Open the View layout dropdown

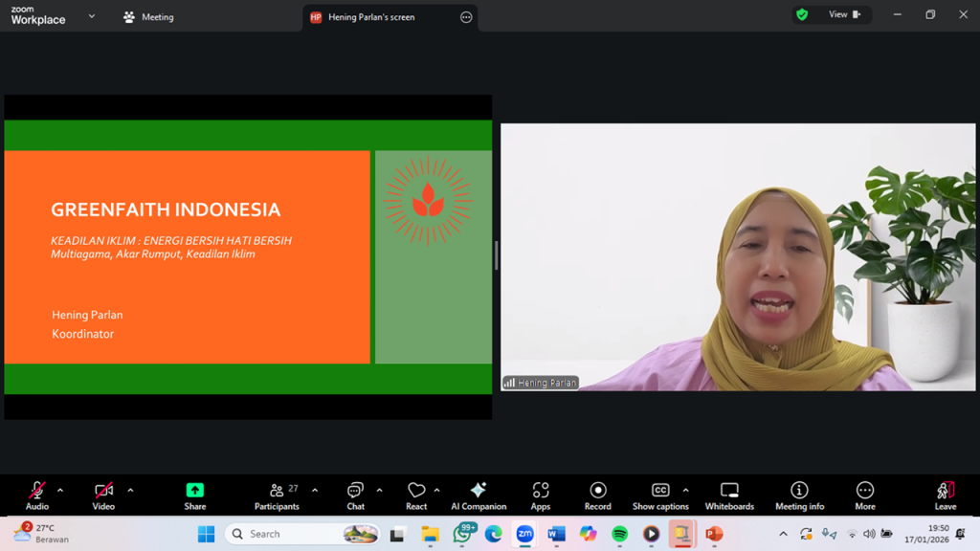pyautogui.click(x=844, y=14)
